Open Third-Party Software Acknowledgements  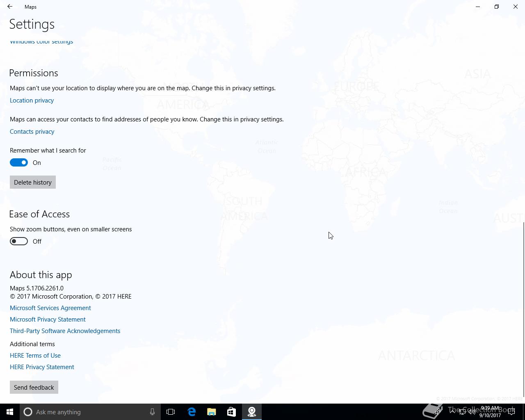coord(65,331)
